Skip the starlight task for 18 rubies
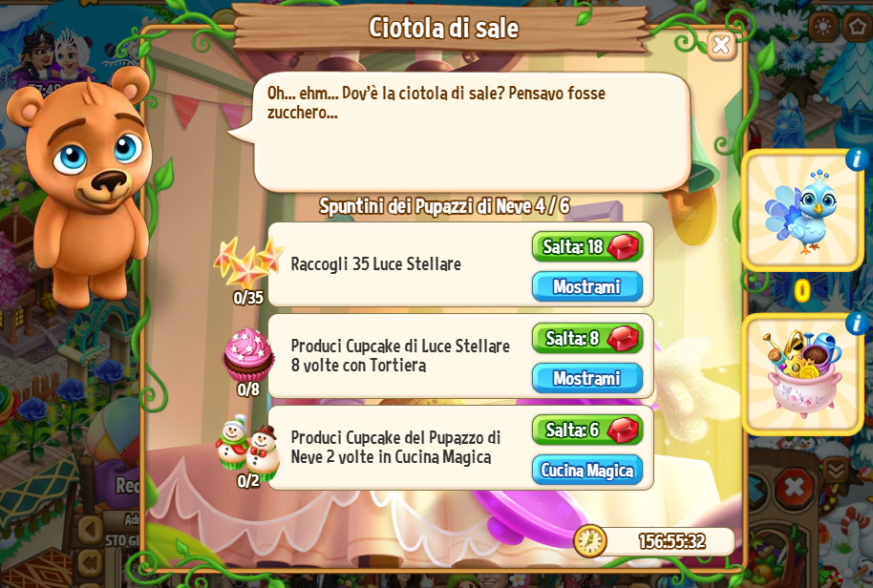The width and height of the screenshot is (873, 588). point(587,246)
